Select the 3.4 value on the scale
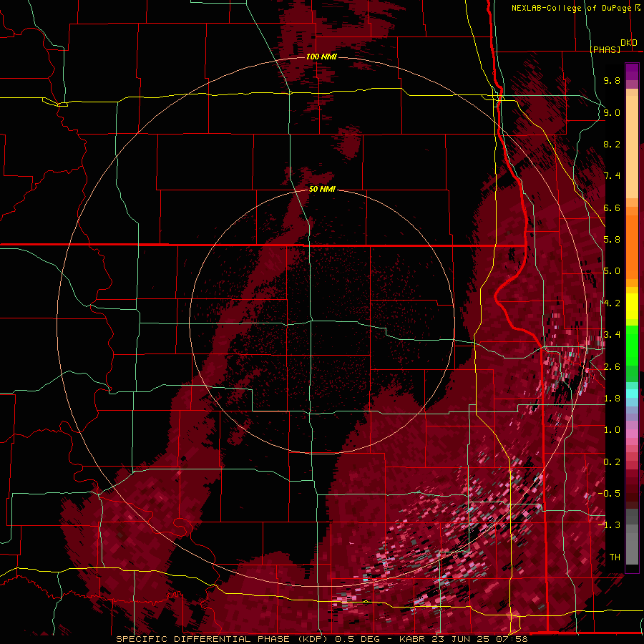Viewport: 644px width, 644px height. pyautogui.click(x=612, y=335)
